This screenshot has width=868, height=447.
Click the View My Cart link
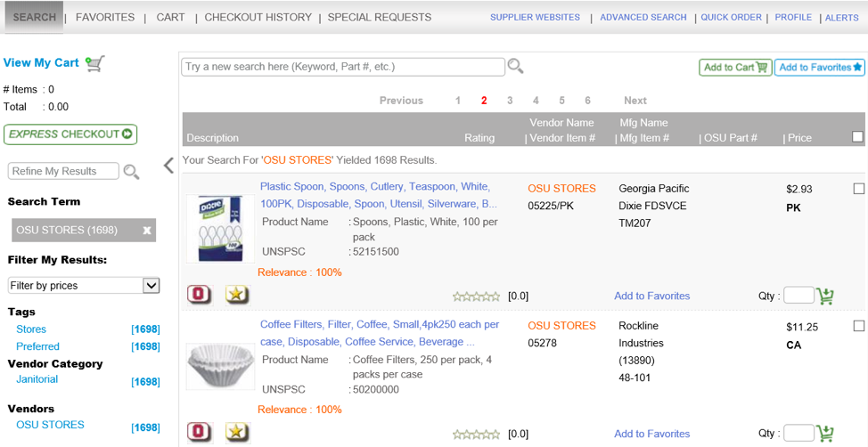coord(41,62)
